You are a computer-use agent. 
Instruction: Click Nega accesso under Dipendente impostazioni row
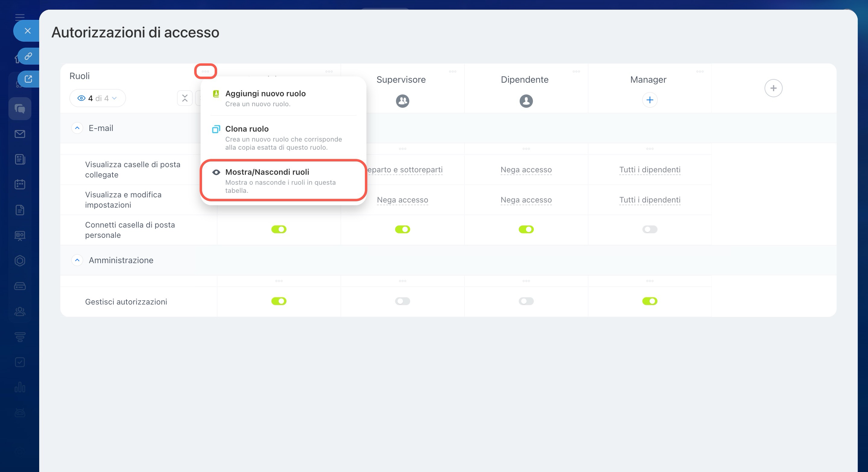[526, 200]
